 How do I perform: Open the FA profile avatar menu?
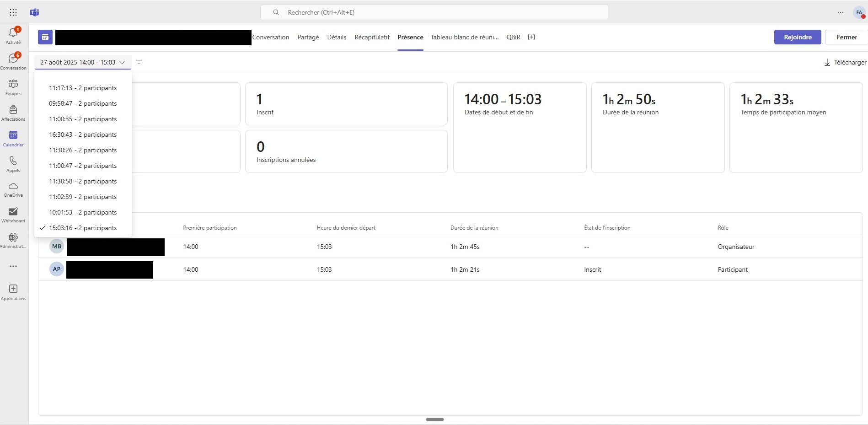coord(859,12)
